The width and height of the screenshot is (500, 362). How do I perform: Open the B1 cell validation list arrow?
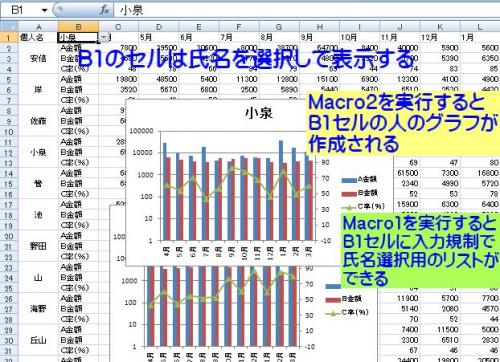(x=104, y=37)
